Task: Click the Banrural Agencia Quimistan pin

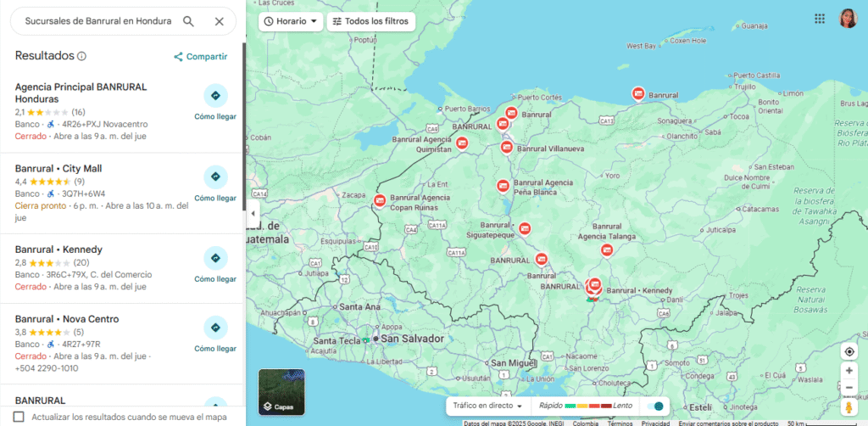Action: (462, 143)
